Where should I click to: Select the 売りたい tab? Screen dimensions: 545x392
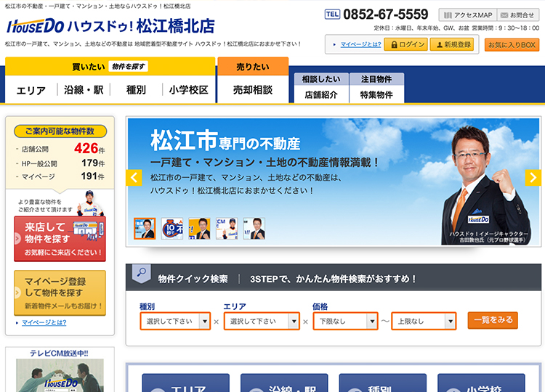pyautogui.click(x=253, y=66)
